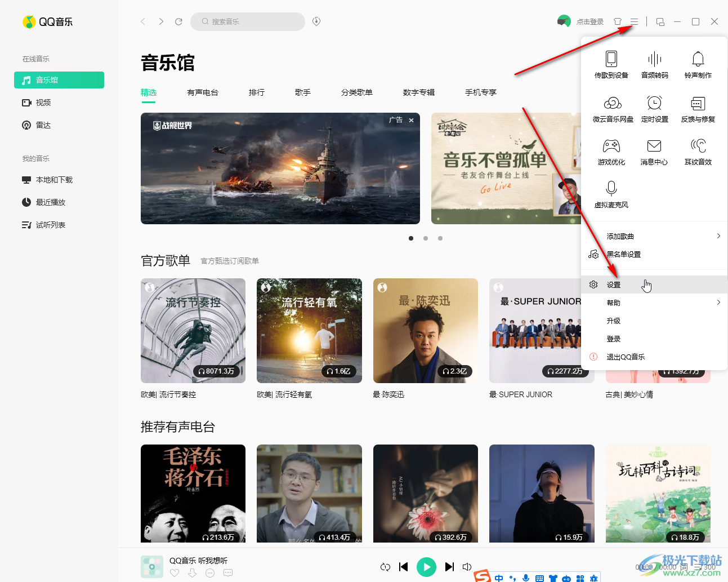
Task: Switch to 有声电台 tab
Action: [203, 92]
